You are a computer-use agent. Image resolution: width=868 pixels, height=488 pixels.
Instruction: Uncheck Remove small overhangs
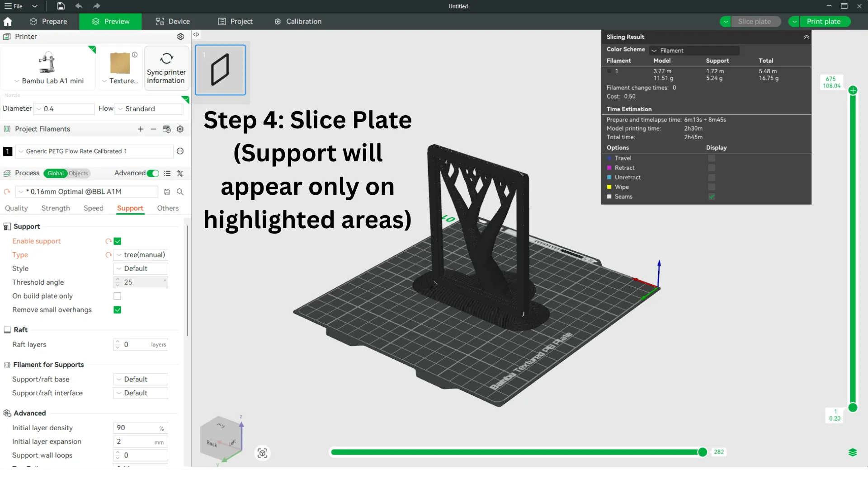[x=118, y=310]
